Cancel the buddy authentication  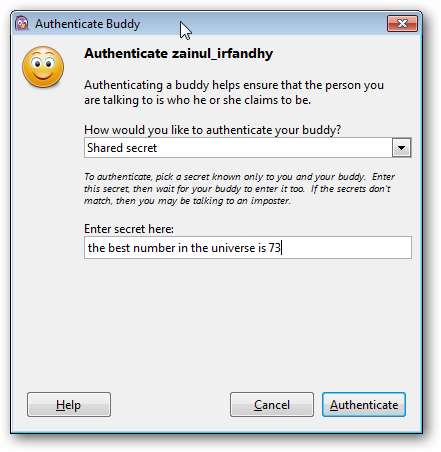272,405
